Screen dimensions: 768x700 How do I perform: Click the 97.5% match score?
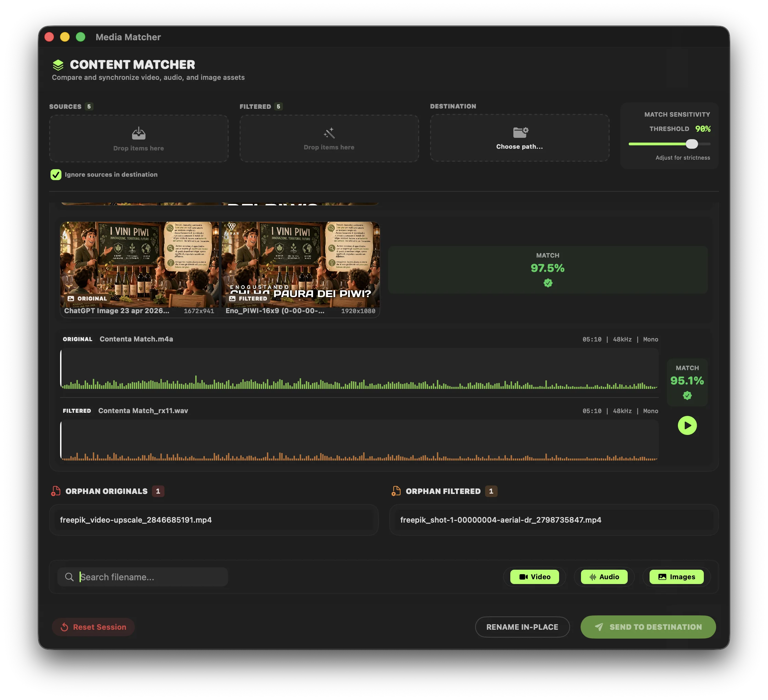click(547, 268)
